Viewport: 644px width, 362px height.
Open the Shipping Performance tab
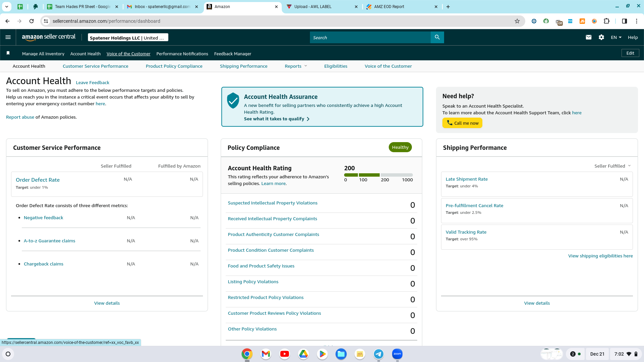click(x=244, y=66)
